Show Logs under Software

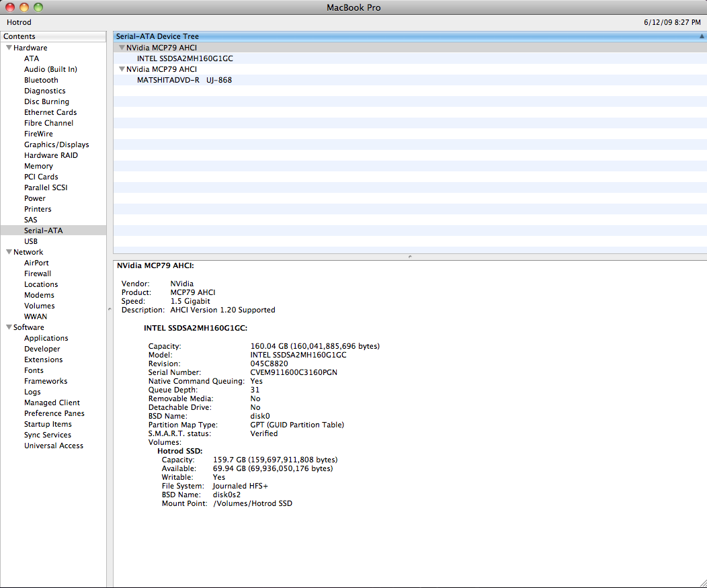click(32, 392)
